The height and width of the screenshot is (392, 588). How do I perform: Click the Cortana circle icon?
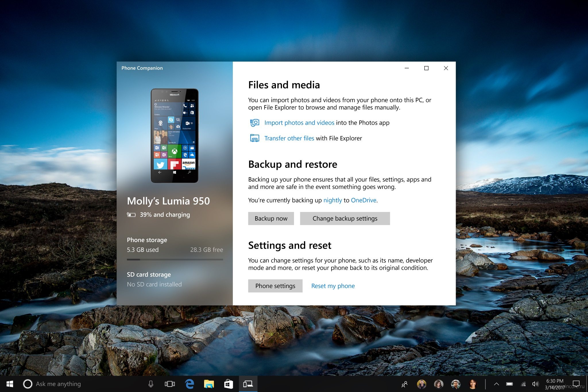click(28, 384)
